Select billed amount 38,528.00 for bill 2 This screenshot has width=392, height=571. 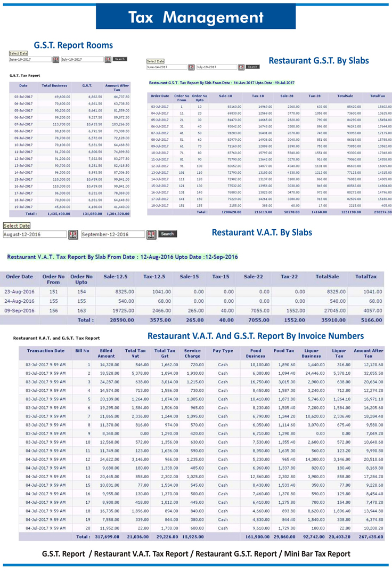[x=110, y=373]
